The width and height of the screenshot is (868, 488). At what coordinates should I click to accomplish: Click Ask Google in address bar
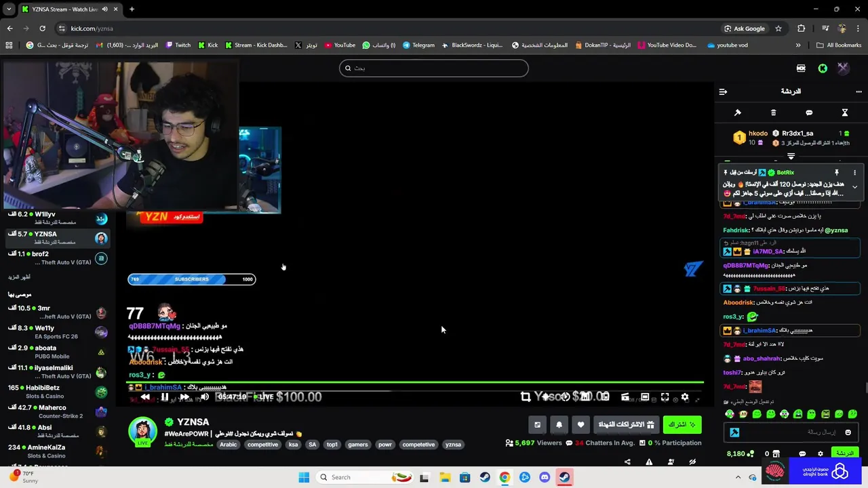point(744,28)
